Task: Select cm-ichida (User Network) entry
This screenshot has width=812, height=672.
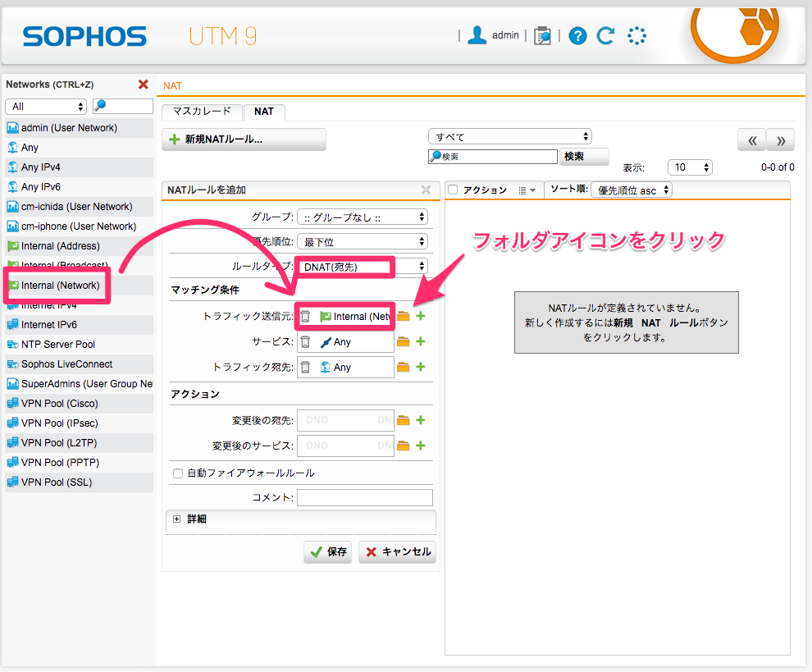Action: click(x=80, y=207)
